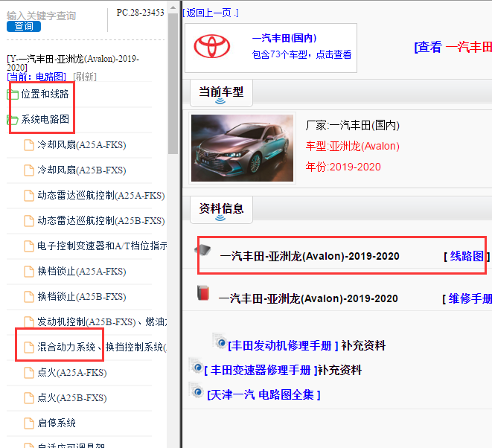Image resolution: width=492 pixels, height=448 pixels.
Task: Click document icon beside 点火(A25B-FXS)
Action: point(29,398)
